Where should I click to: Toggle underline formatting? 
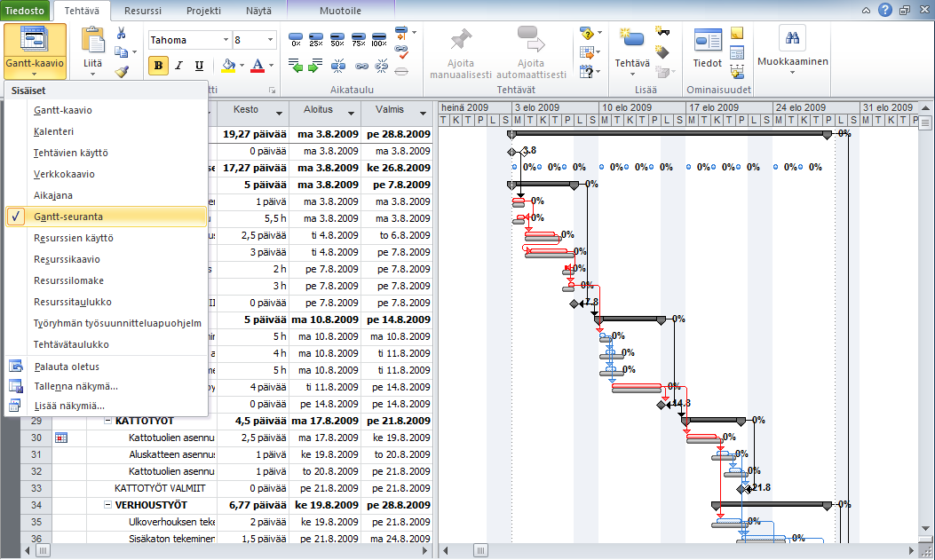click(x=199, y=66)
